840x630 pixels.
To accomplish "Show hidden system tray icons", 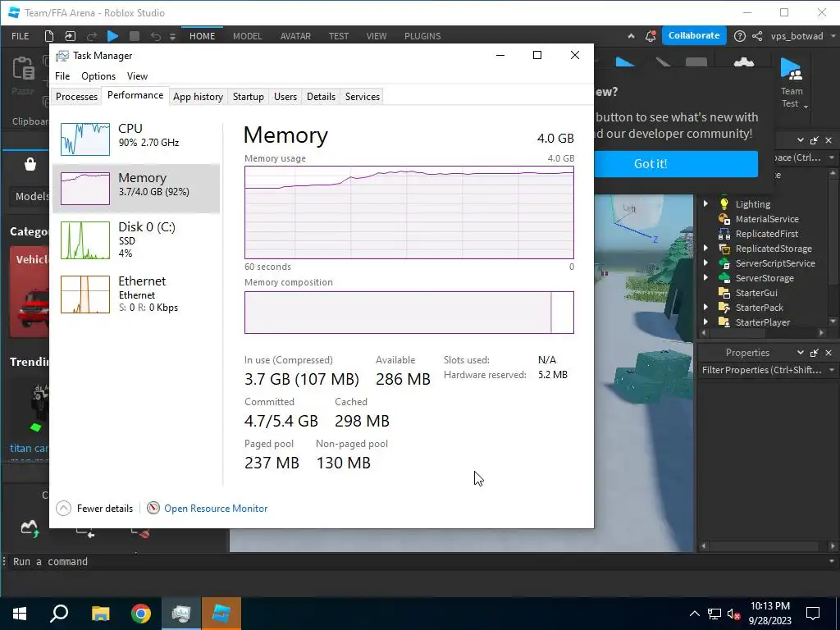I will tap(694, 614).
